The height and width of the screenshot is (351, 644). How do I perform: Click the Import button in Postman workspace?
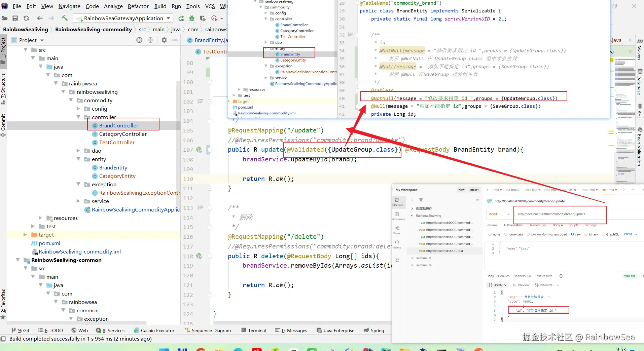click(x=474, y=190)
